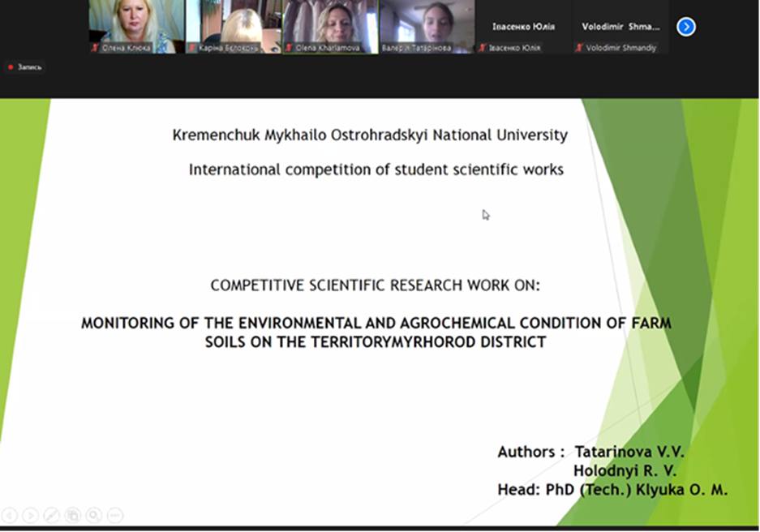Select Валерія Татарінова video thumbnail

tap(427, 27)
